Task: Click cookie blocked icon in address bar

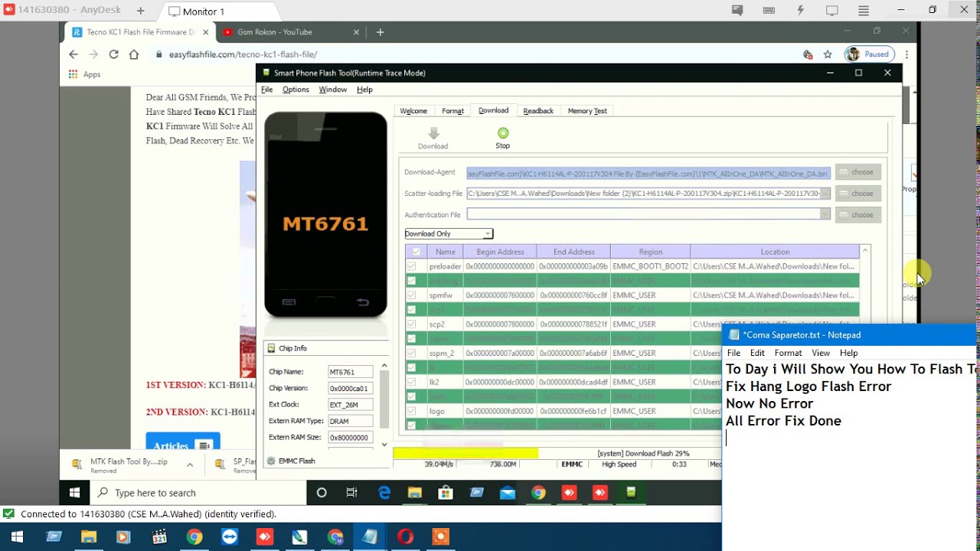Action: click(x=808, y=54)
